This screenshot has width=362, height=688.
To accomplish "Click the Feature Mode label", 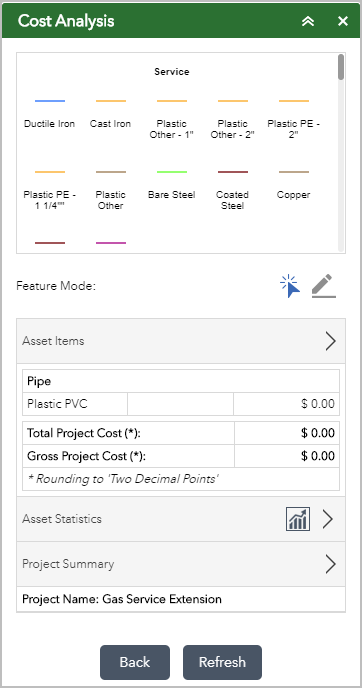I will coord(56,286).
